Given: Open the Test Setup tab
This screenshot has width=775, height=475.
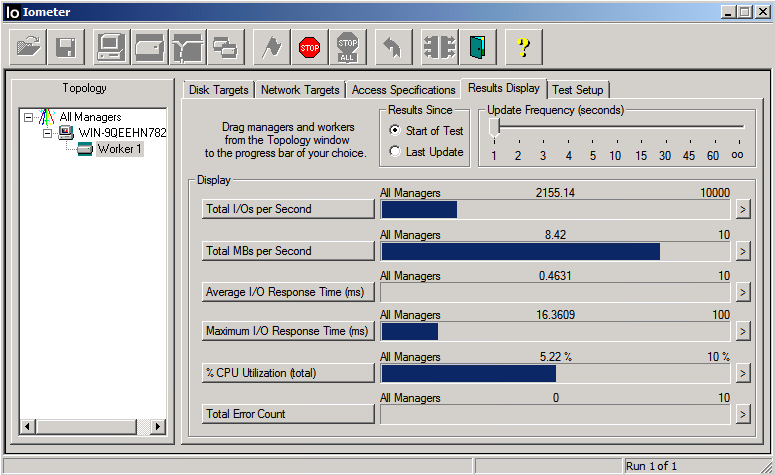Looking at the screenshot, I should [578, 90].
